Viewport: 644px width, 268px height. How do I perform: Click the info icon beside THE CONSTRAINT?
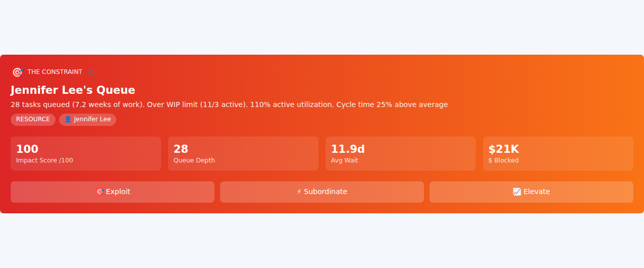91,72
